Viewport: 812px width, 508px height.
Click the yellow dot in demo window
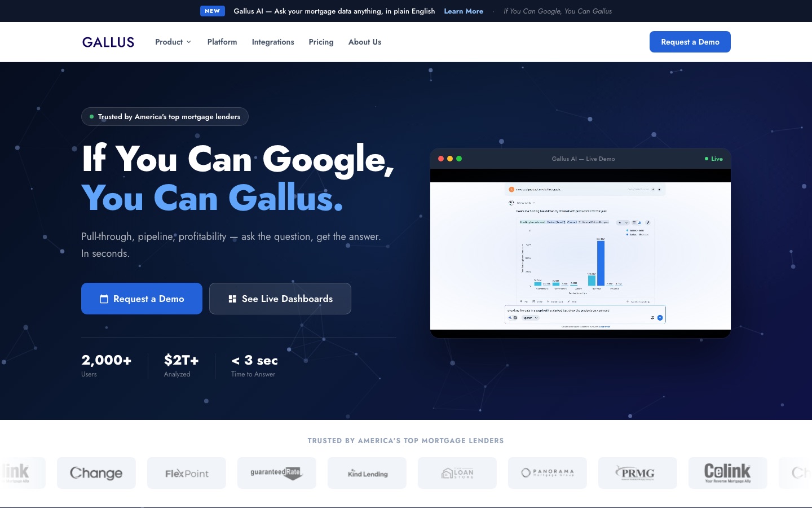pos(450,159)
